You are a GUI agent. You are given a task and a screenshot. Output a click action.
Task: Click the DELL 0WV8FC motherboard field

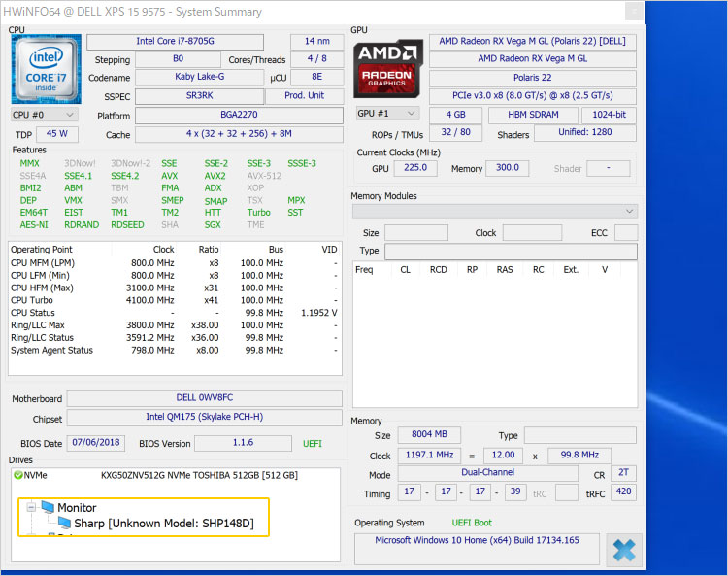click(204, 399)
